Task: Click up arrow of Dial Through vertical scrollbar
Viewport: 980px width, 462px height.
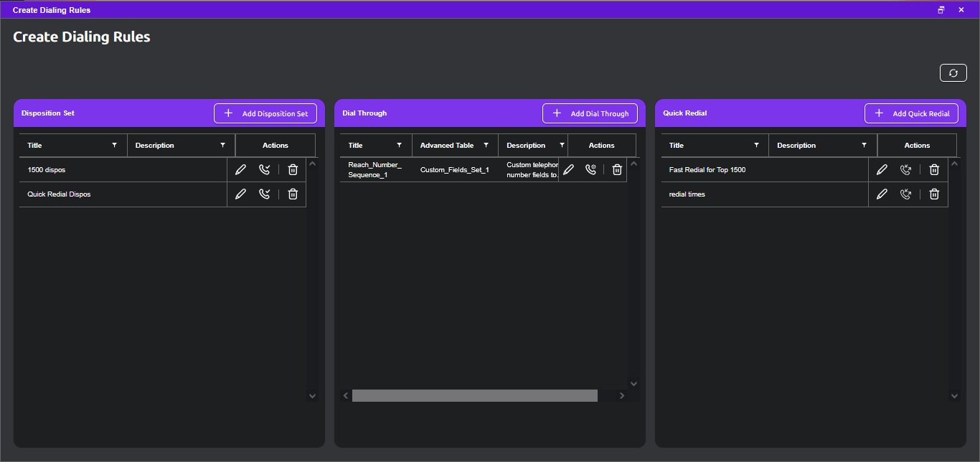Action: 633,164
